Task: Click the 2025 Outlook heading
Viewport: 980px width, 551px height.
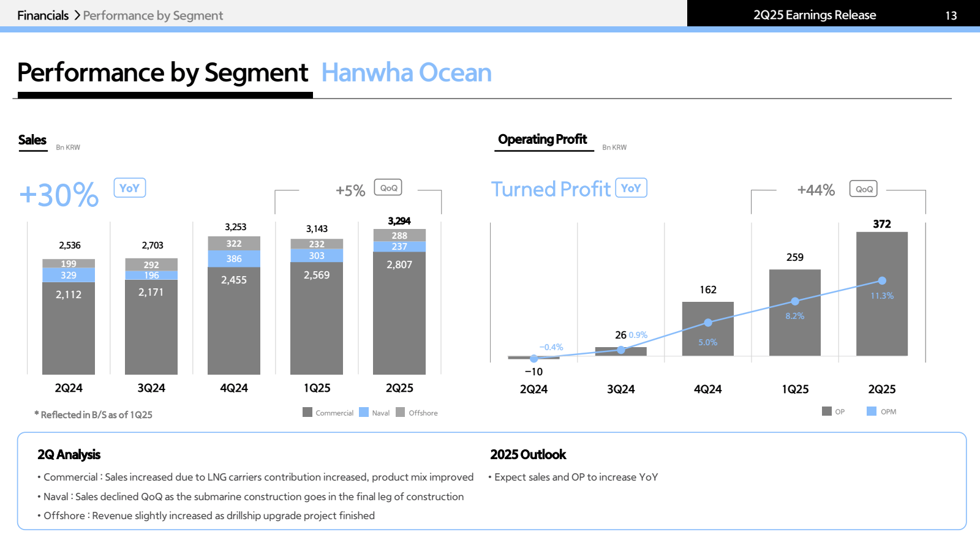Action: point(528,455)
